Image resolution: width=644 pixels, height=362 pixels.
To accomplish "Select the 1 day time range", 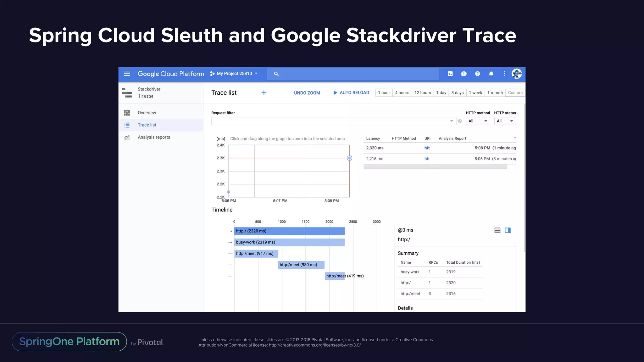I will coord(441,93).
